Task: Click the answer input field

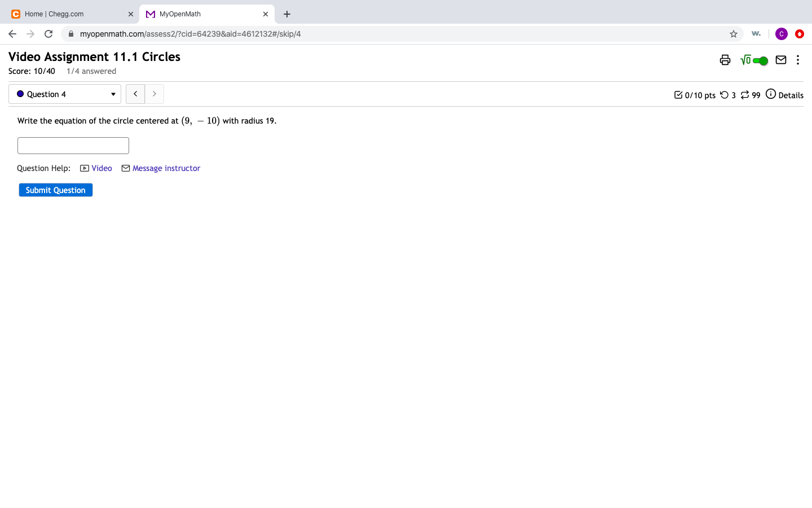Action: click(73, 146)
